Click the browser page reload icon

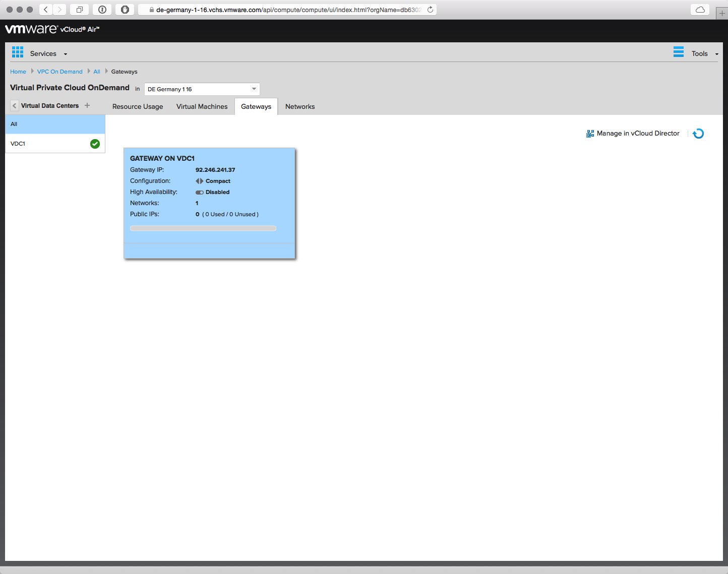[430, 10]
